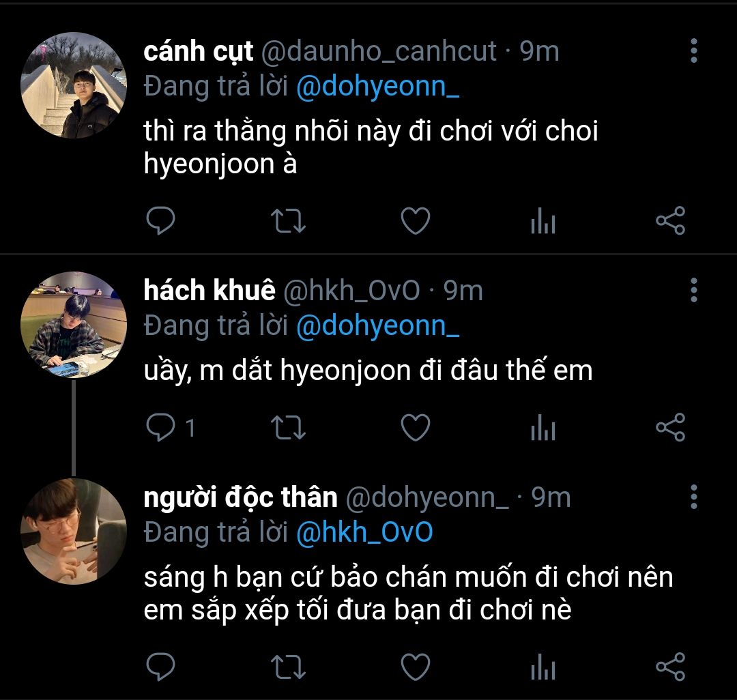This screenshot has height=700, width=737.
Task: Like cánh cụt's tweet
Action: (x=415, y=221)
